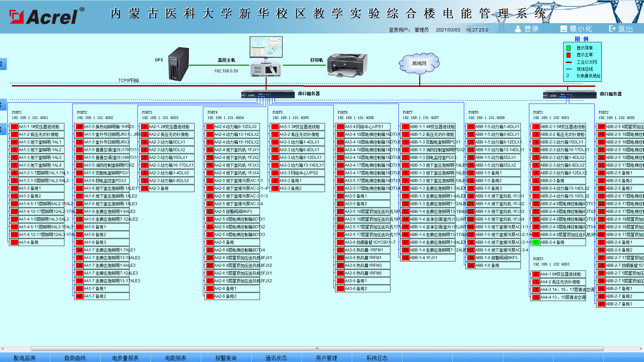Image resolution: width=644 pixels, height=362 pixels.
Task: Open the 配电监测 tab
Action: (24, 358)
